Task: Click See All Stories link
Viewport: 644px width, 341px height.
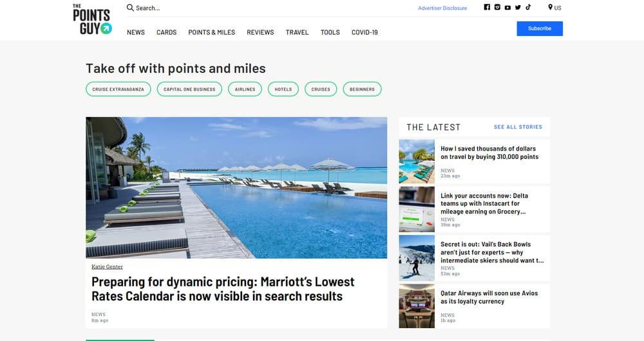Action: (x=518, y=127)
